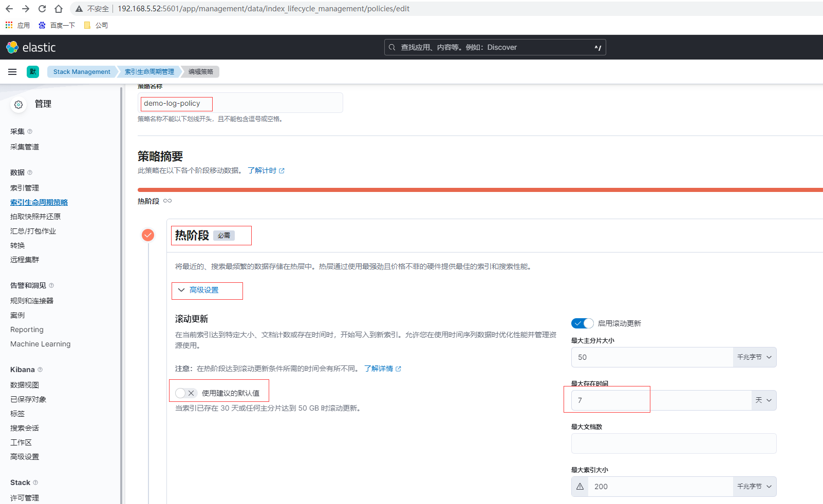Click the browser address bar URL
This screenshot has width=823, height=504.
(264, 9)
